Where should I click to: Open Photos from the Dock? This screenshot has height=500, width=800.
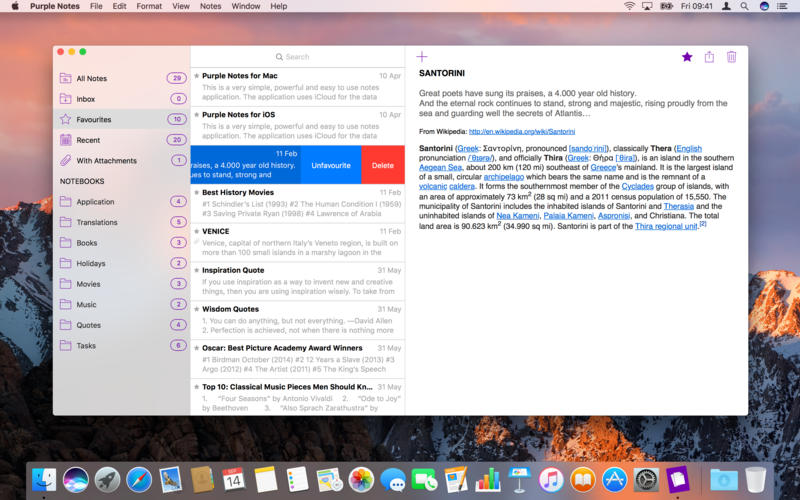point(361,480)
